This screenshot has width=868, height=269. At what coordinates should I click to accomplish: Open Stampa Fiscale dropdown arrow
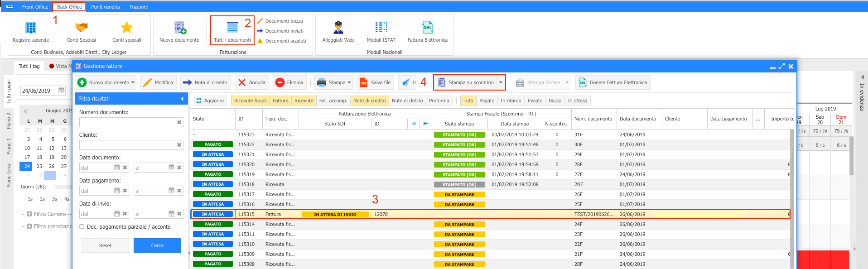pyautogui.click(x=567, y=82)
